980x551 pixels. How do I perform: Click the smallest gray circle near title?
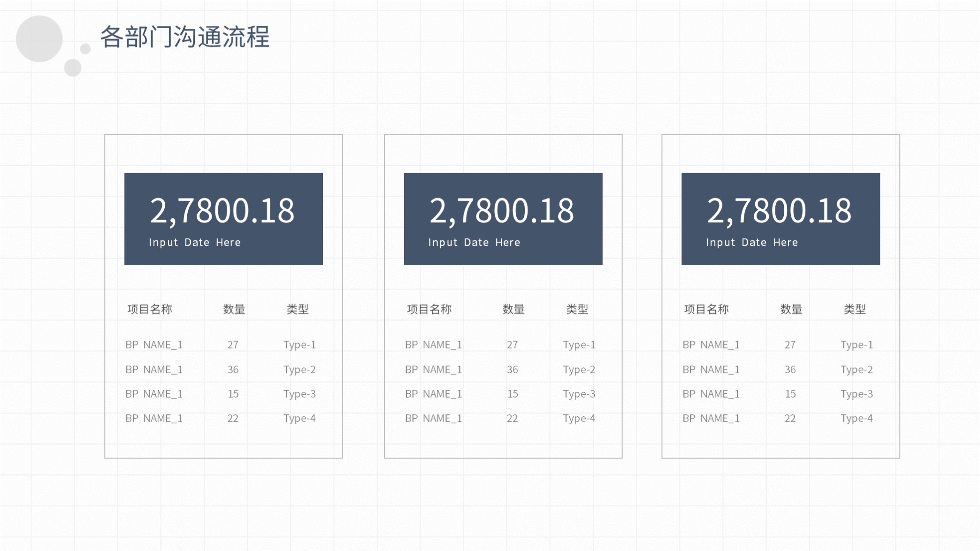pos(85,49)
